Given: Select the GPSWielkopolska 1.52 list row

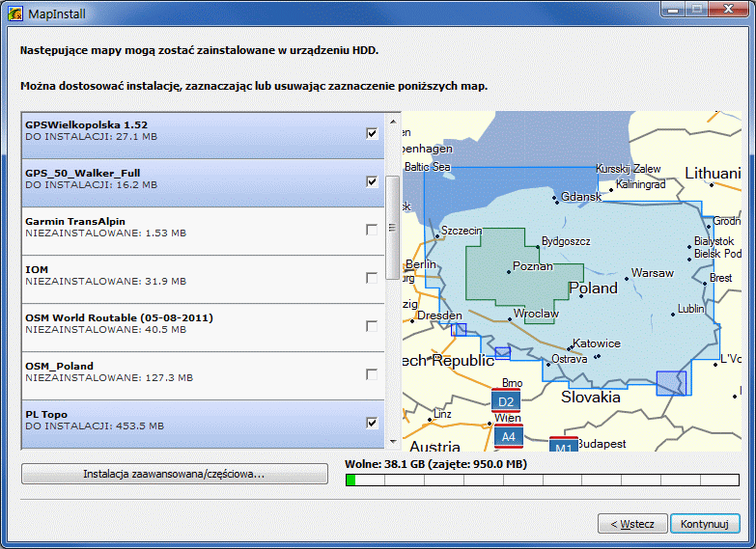Looking at the screenshot, I should pyautogui.click(x=203, y=135).
